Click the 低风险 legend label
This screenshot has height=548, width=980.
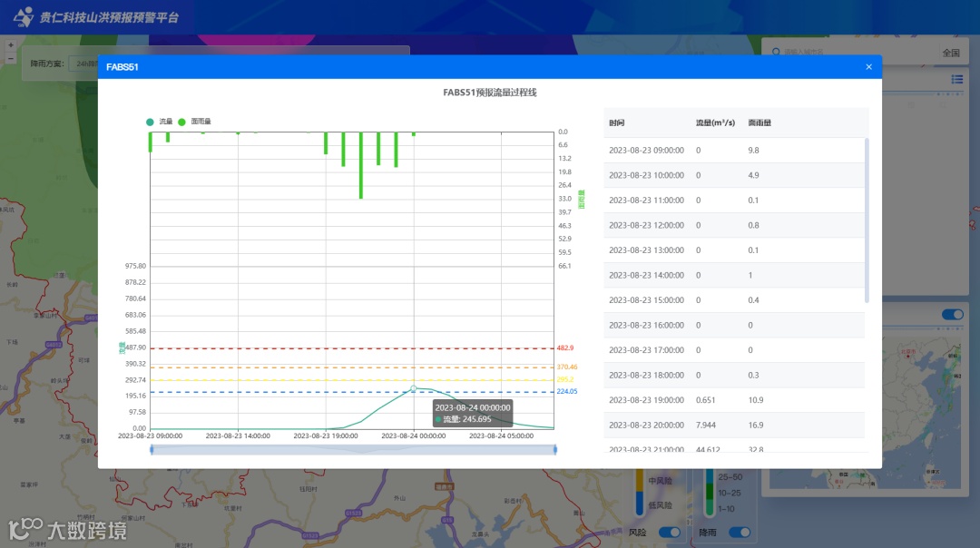click(x=660, y=504)
